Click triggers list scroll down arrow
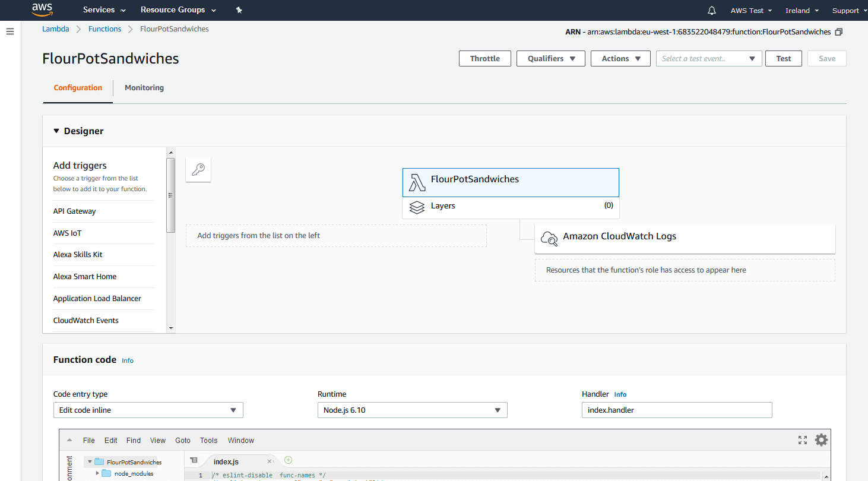Image resolution: width=868 pixels, height=481 pixels. click(x=171, y=328)
